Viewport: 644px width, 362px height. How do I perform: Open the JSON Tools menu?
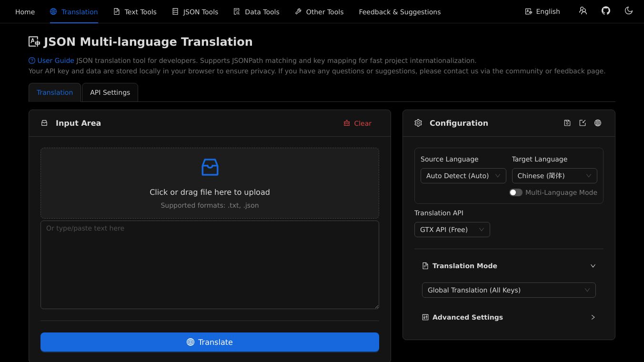click(x=195, y=11)
